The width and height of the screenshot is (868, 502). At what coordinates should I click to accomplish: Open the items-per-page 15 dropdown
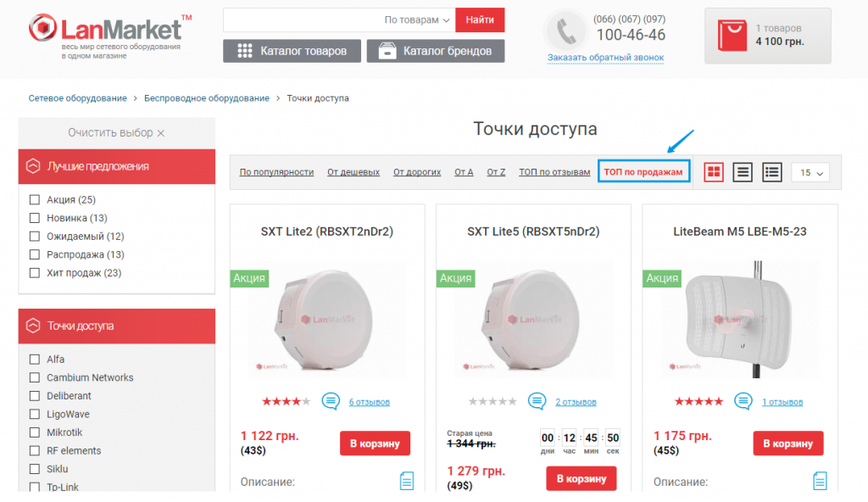[x=811, y=173]
